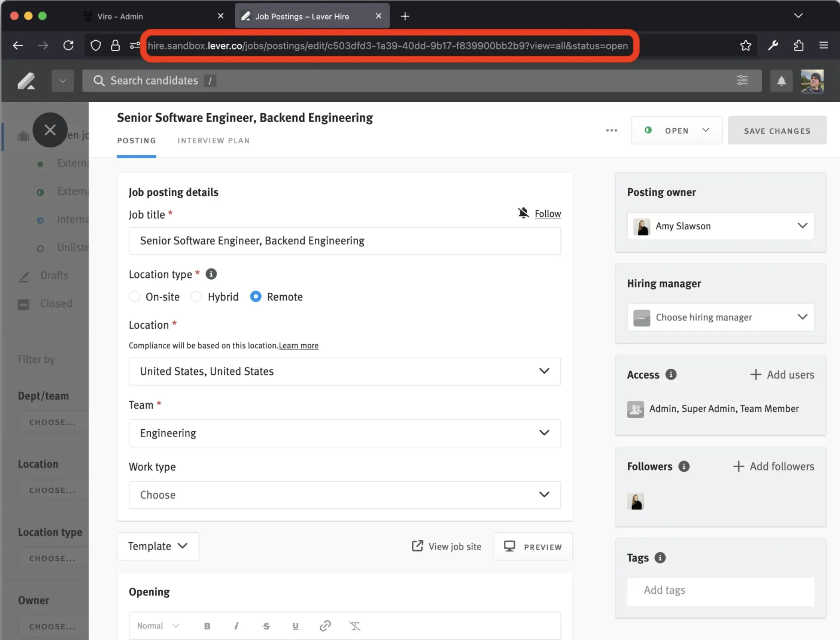Expand the Team Engineering dropdown
This screenshot has width=840, height=640.
[x=345, y=433]
